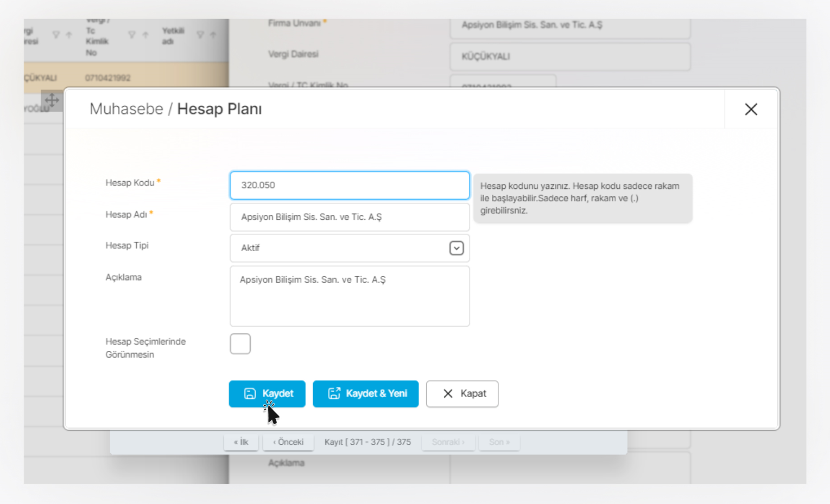Image resolution: width=830 pixels, height=504 pixels.
Task: Click the Son » pagination button
Action: pos(499,442)
